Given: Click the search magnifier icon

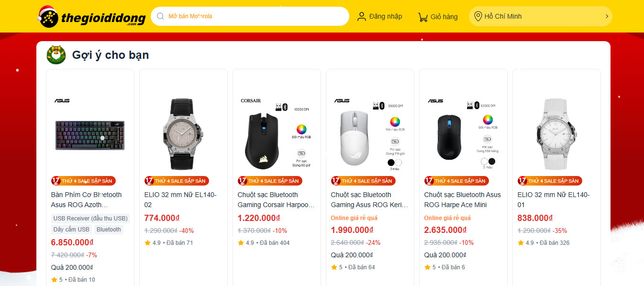Looking at the screenshot, I should pos(160,16).
